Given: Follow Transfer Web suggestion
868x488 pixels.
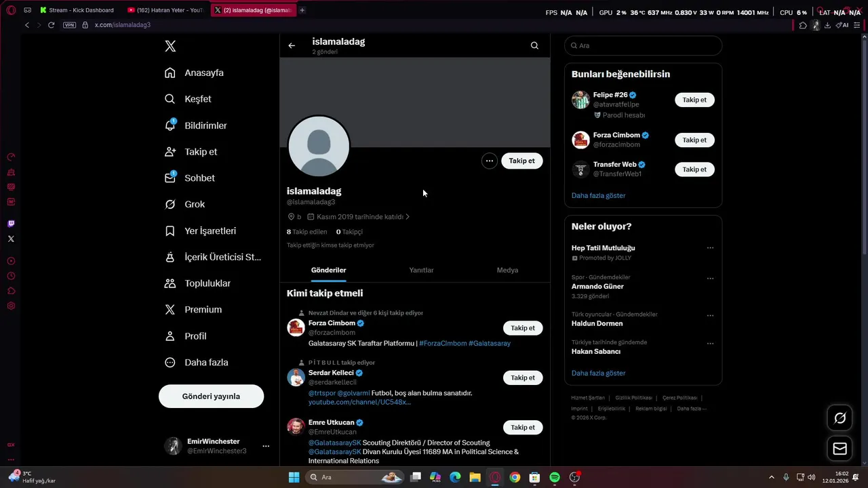Looking at the screenshot, I should 694,169.
